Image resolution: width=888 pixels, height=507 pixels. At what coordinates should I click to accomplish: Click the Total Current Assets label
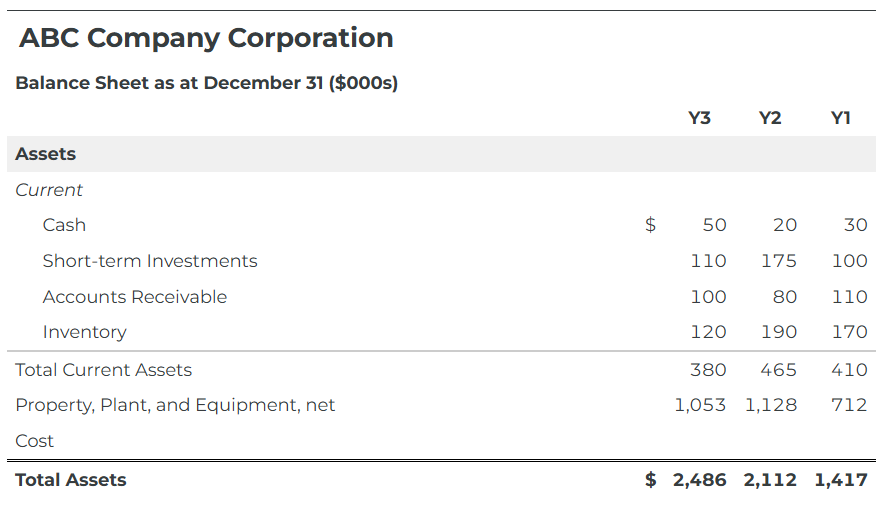[x=104, y=370]
